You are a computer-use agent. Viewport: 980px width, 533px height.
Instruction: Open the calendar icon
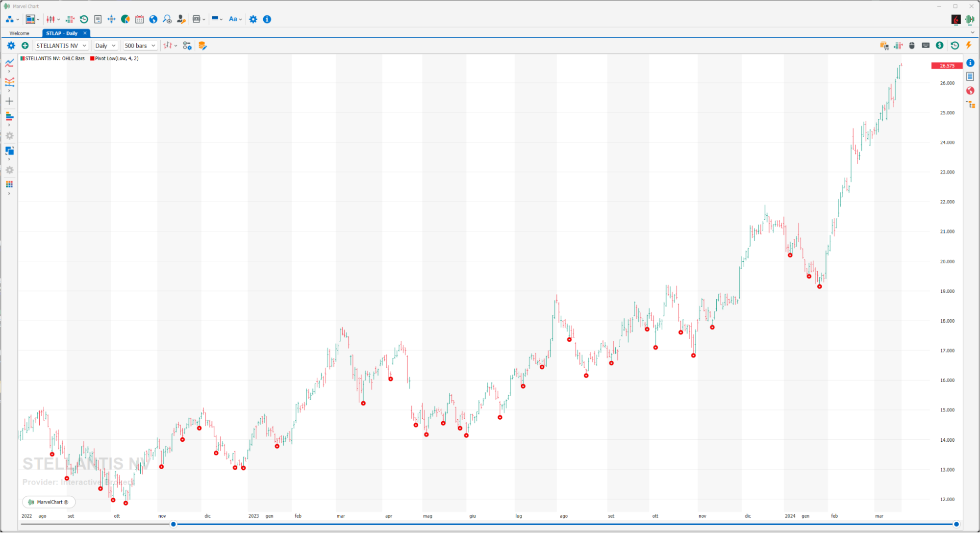pos(139,19)
